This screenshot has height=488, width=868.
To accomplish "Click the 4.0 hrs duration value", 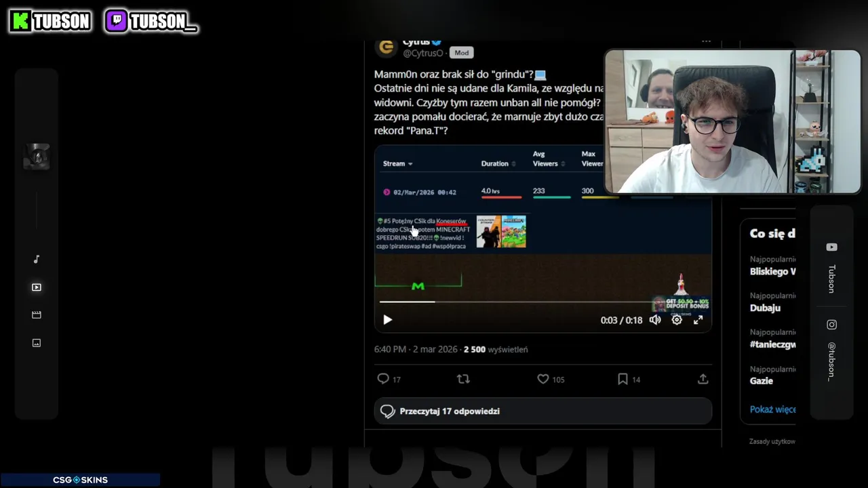I will (490, 191).
